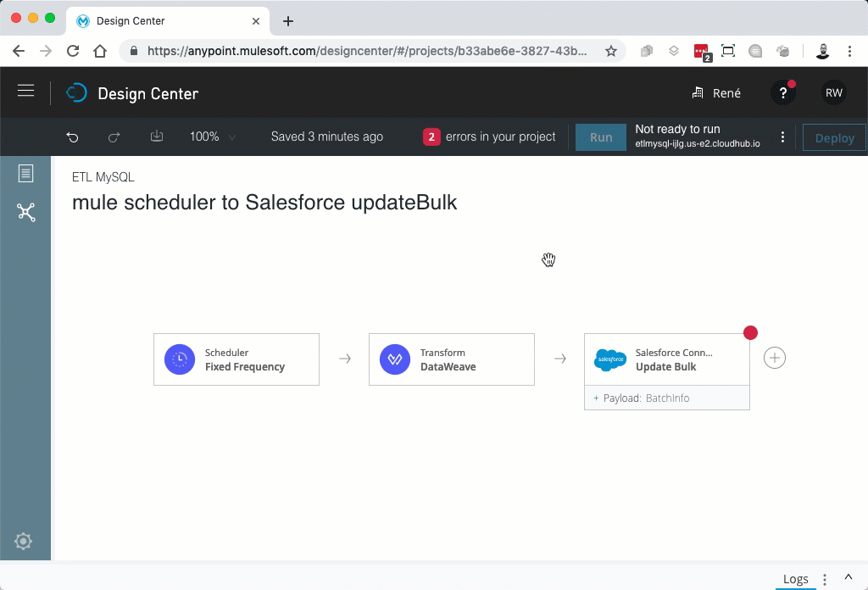Open the Logs panel three-dot options
Screen dimensions: 868x590
point(825,580)
